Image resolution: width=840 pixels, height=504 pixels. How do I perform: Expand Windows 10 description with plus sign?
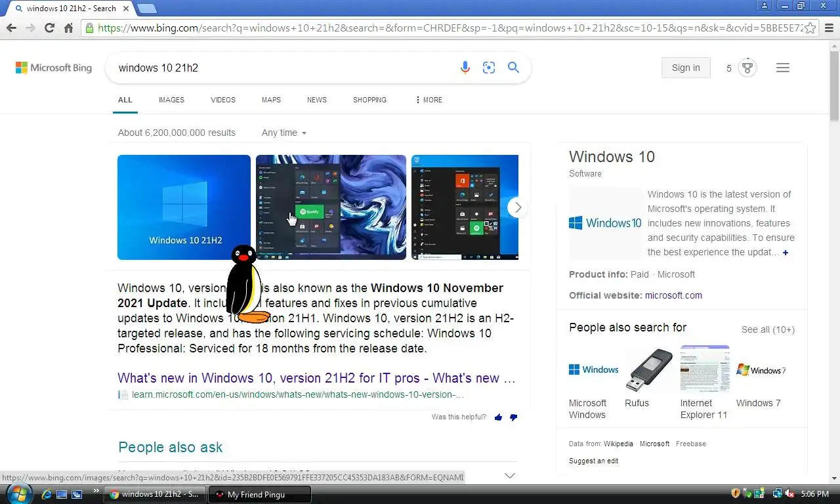tap(786, 253)
